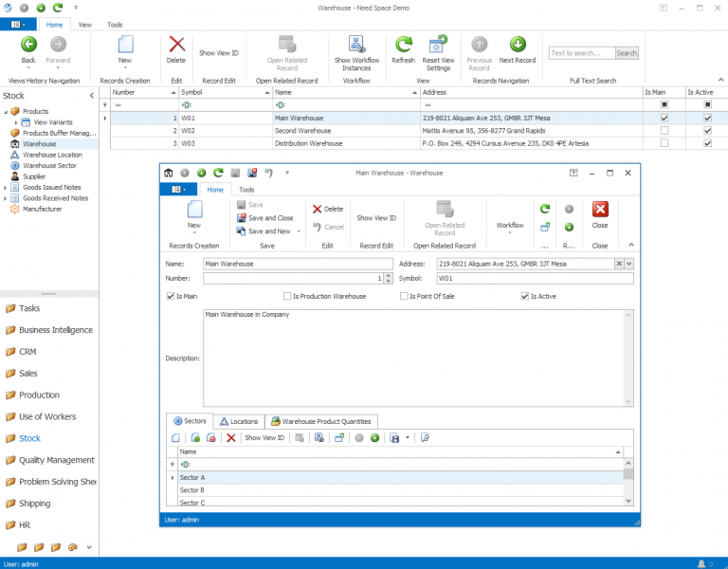
Task: Click red Close icon in record ribbon
Action: (x=600, y=210)
